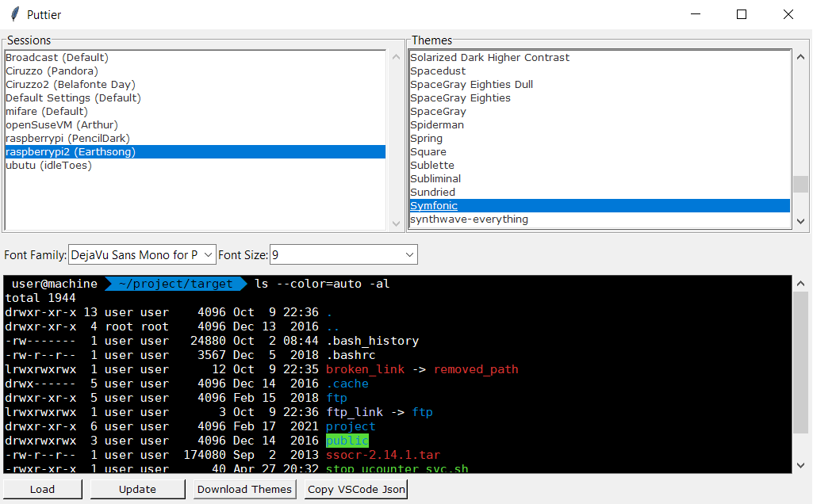The width and height of the screenshot is (813, 504).
Task: Choose Default Settings (Default) session
Action: 195,98
